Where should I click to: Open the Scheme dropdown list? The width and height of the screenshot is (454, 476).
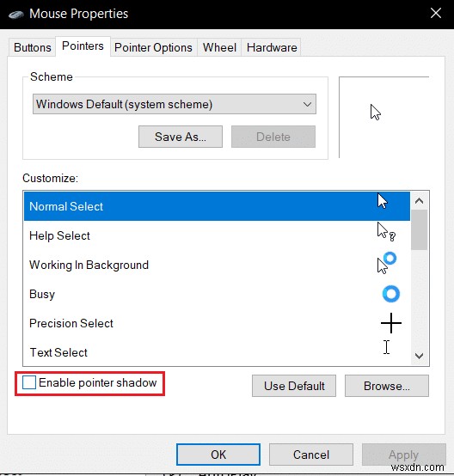point(175,104)
